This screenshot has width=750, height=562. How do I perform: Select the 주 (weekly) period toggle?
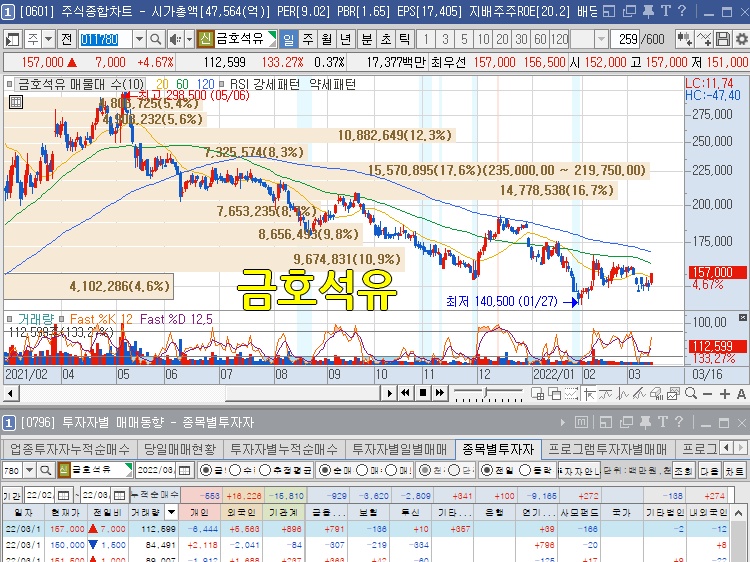tap(308, 39)
